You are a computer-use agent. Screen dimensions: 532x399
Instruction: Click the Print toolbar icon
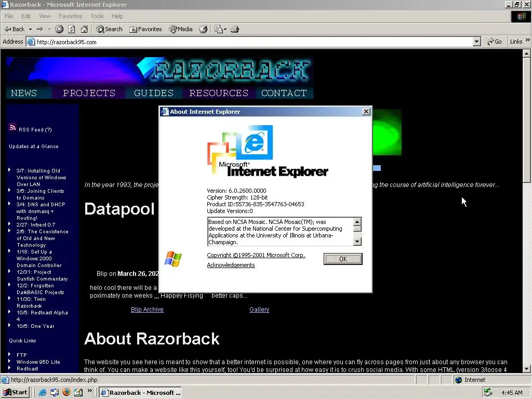(235, 29)
